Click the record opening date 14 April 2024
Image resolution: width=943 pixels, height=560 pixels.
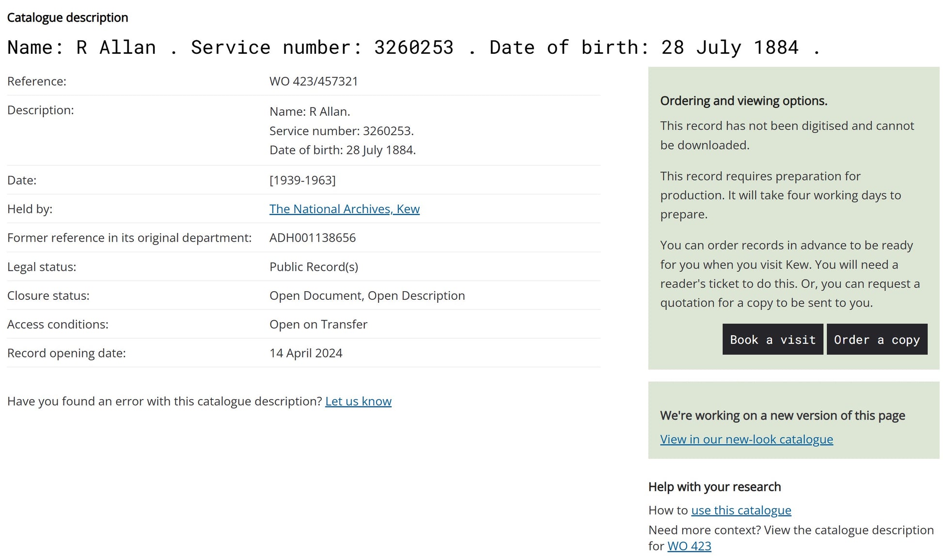point(306,353)
